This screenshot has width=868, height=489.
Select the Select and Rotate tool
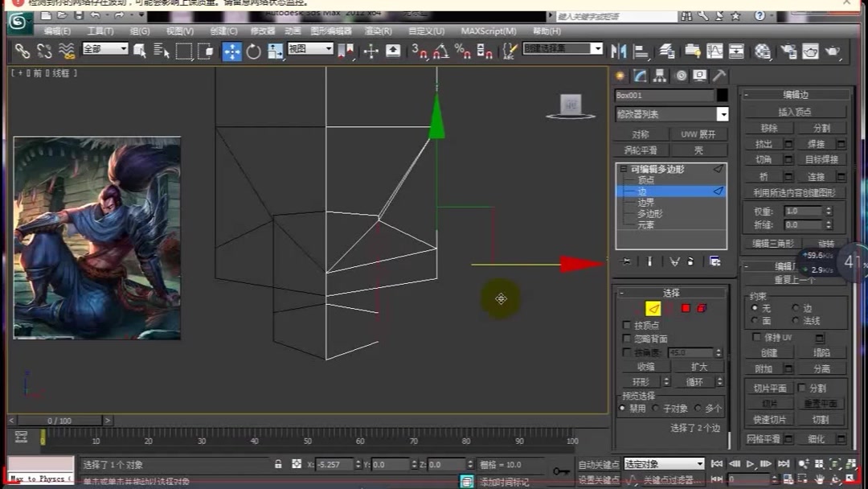pos(255,51)
